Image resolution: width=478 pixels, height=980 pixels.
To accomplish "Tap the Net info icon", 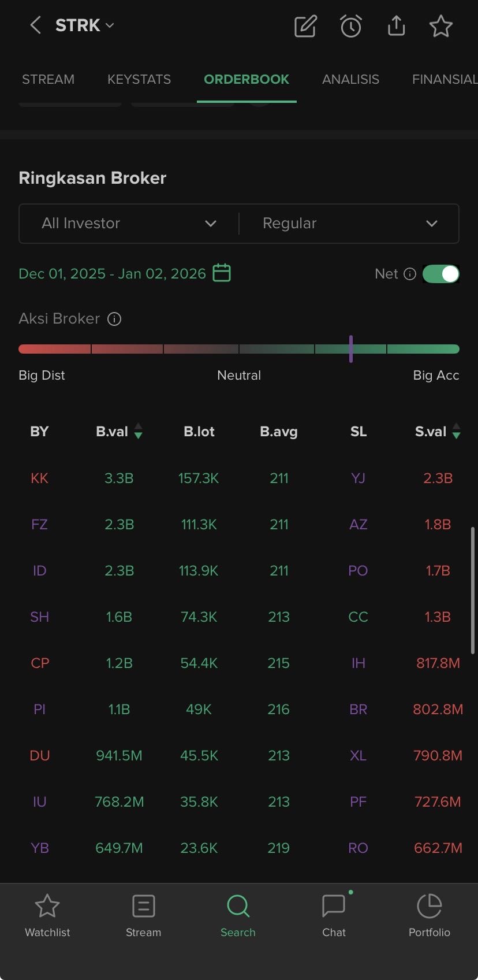I will click(x=410, y=274).
